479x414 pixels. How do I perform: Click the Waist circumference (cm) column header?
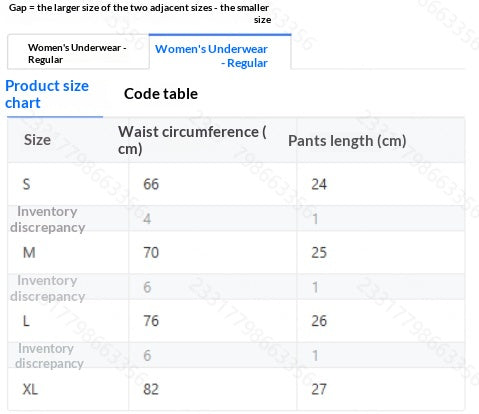192,140
